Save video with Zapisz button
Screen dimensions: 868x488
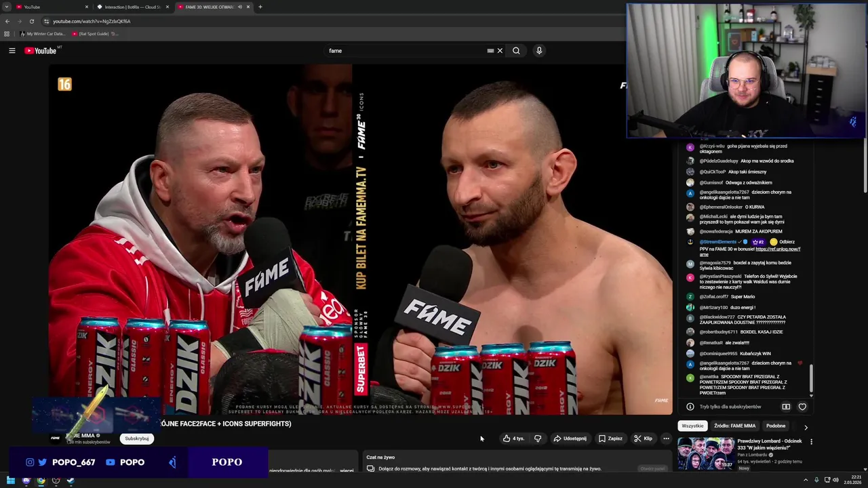click(x=610, y=439)
